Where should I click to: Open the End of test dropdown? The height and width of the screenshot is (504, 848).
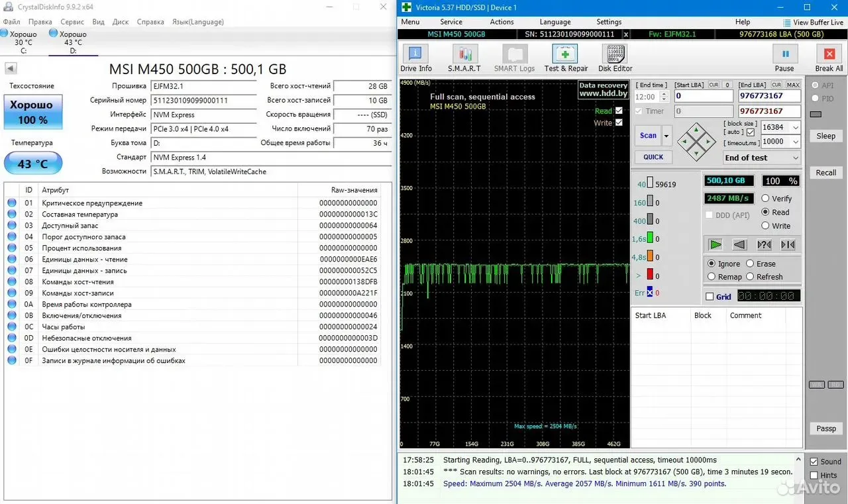pos(762,158)
